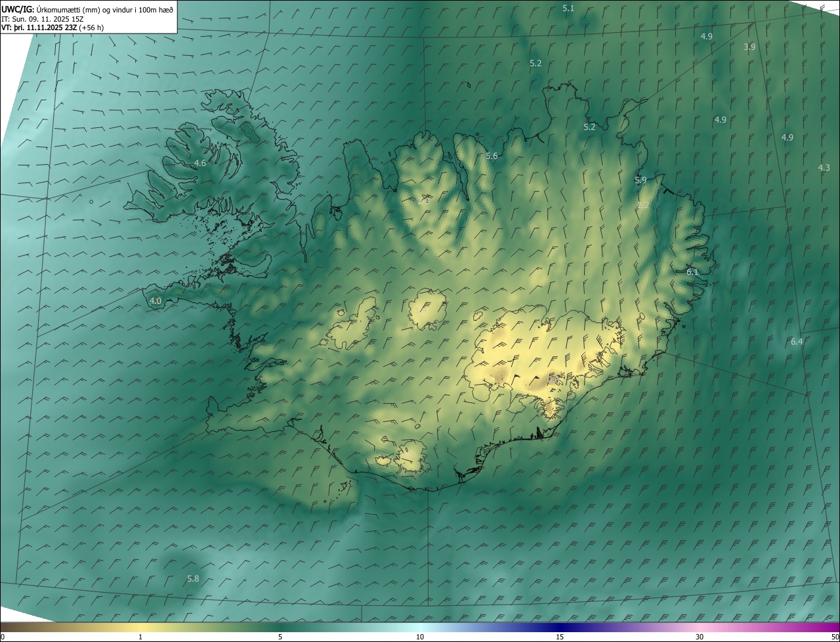Click the '5.1' value label on the map
This screenshot has width=840, height=642.
pyautogui.click(x=568, y=9)
